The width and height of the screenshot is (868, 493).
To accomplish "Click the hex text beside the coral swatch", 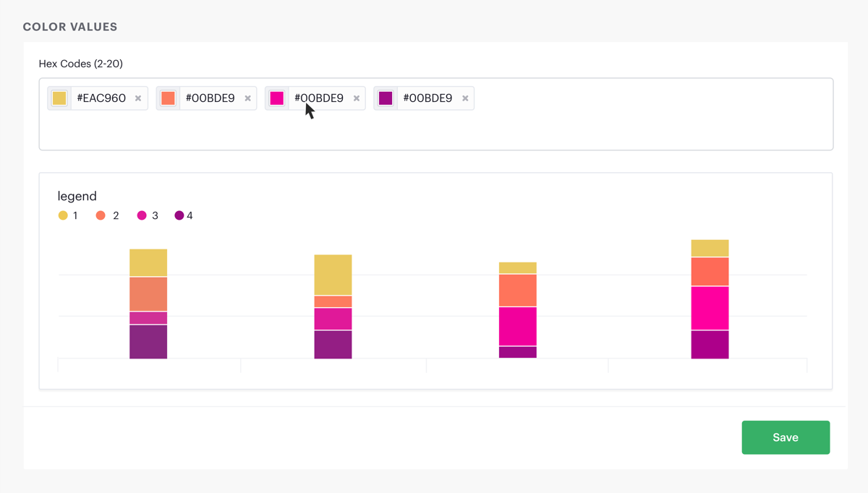I will 210,98.
